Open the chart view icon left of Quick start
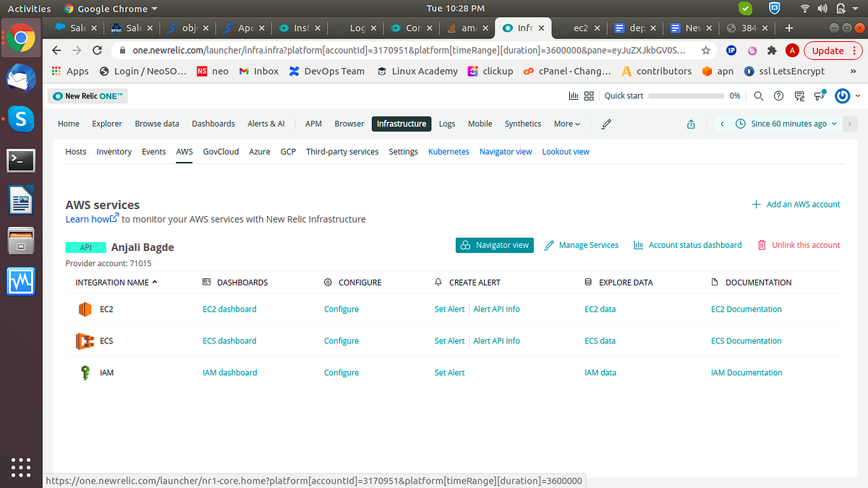The height and width of the screenshot is (488, 868). pyautogui.click(x=574, y=95)
